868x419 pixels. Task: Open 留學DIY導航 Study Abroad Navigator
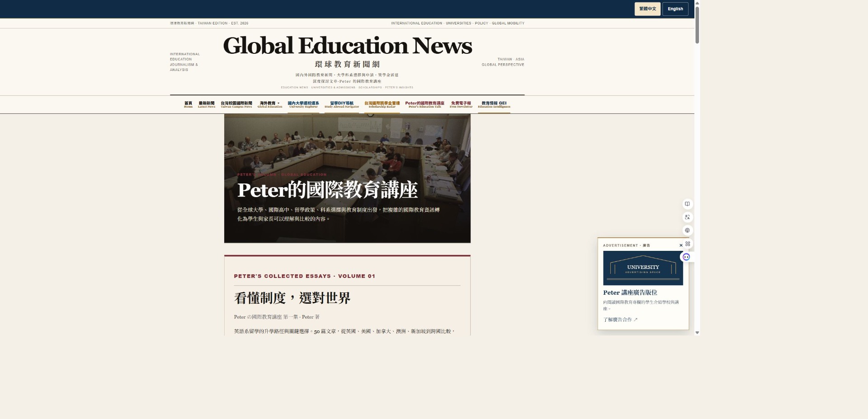342,104
